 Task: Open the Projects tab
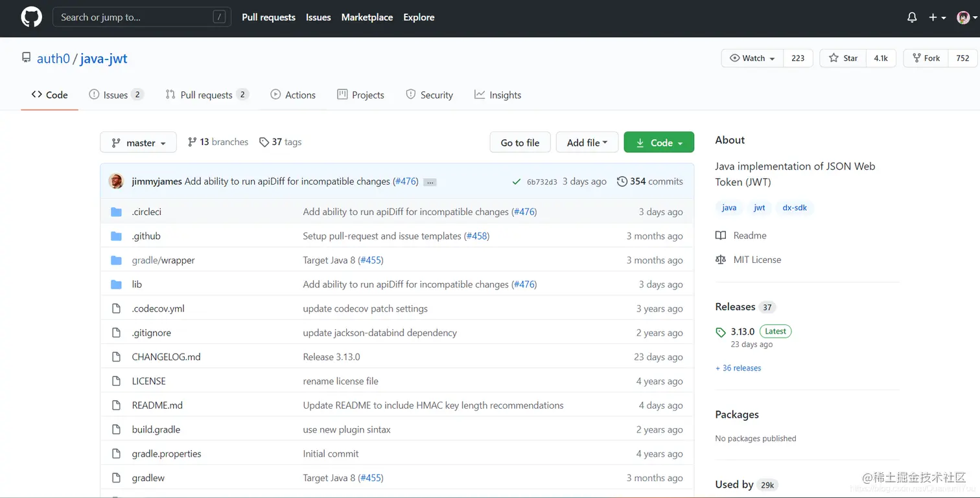(x=361, y=95)
